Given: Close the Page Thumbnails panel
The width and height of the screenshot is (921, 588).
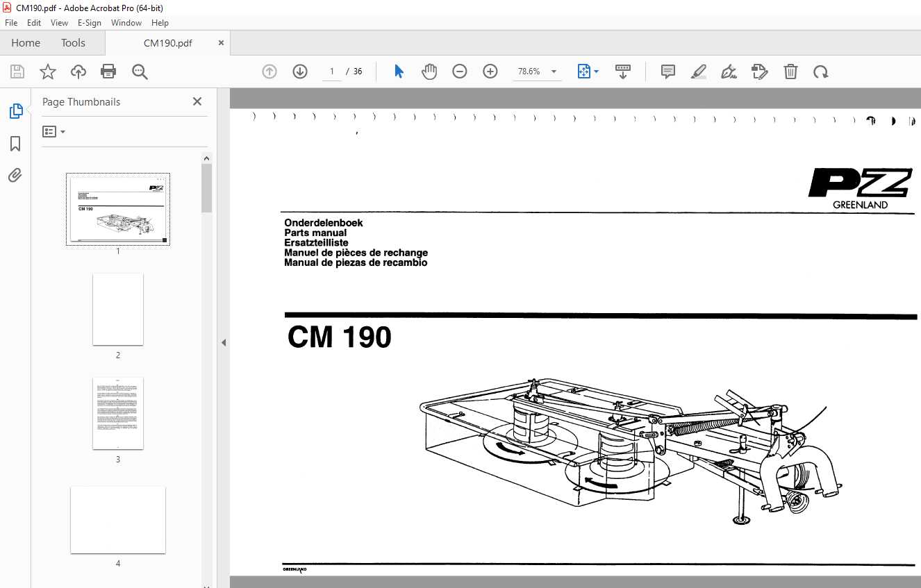Looking at the screenshot, I should pyautogui.click(x=197, y=101).
